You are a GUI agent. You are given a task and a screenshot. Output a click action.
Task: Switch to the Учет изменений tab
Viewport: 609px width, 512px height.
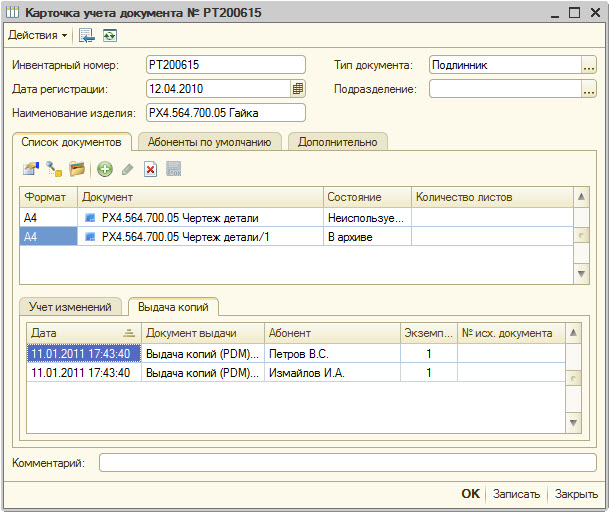coord(70,307)
